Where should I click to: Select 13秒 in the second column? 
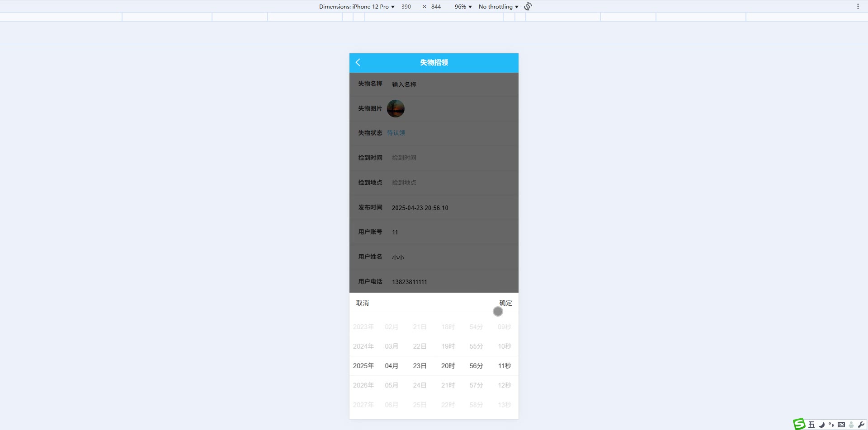(x=505, y=405)
